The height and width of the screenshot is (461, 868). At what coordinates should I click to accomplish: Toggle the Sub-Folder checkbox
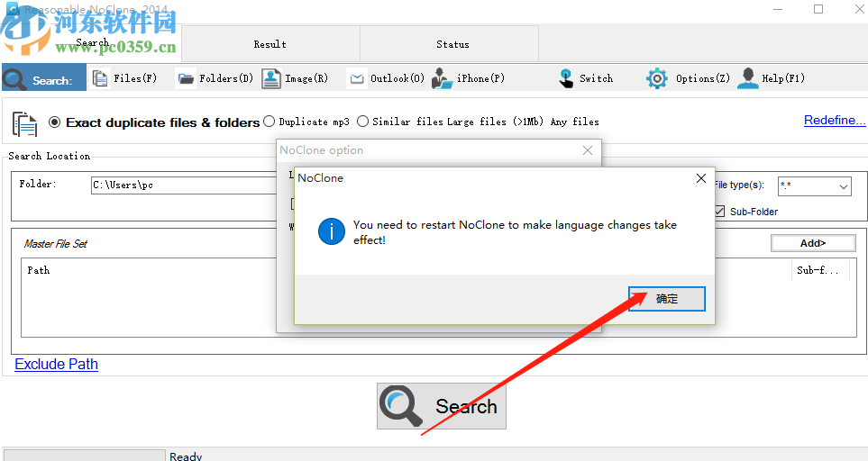pos(719,212)
